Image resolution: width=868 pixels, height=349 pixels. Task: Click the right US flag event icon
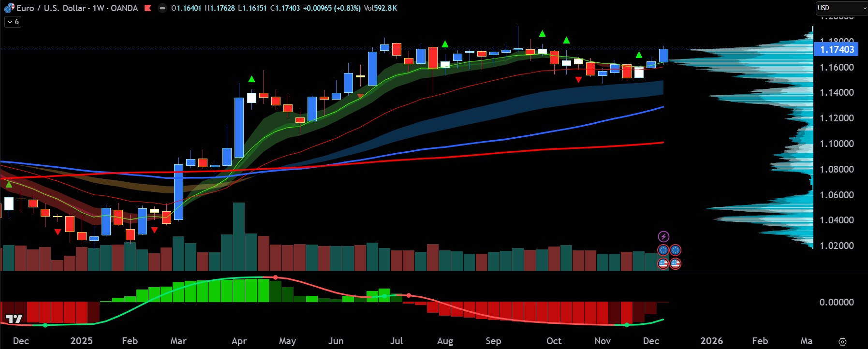tap(676, 263)
